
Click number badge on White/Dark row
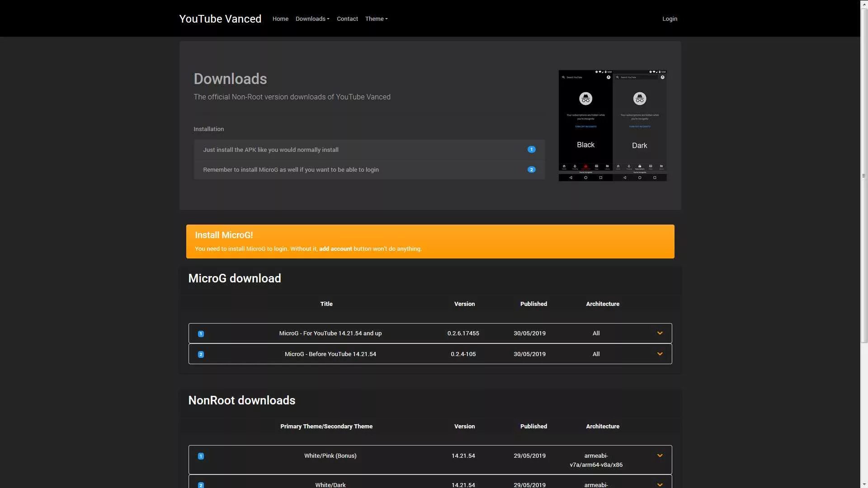coord(201,485)
